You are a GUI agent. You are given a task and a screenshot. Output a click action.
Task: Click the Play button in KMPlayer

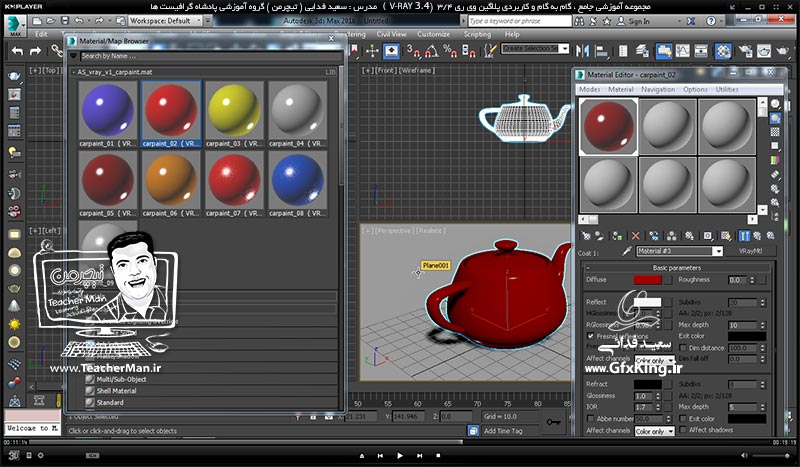399,455
